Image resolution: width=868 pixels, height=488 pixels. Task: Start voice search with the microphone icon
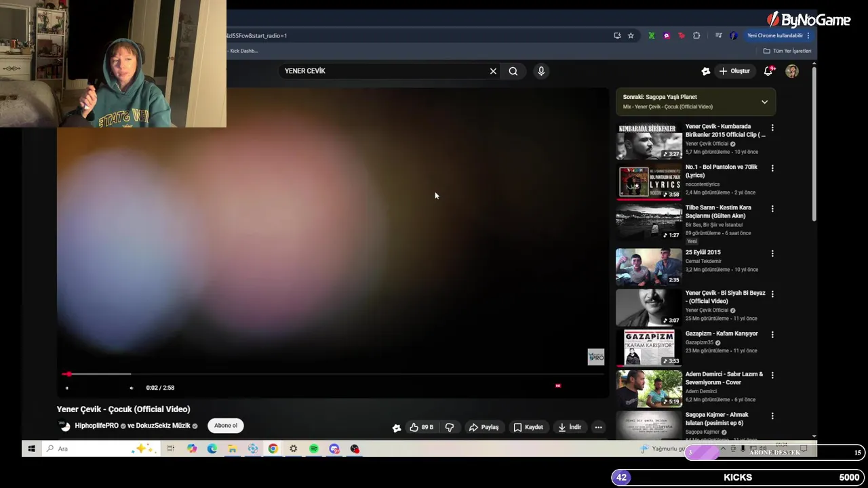(541, 71)
